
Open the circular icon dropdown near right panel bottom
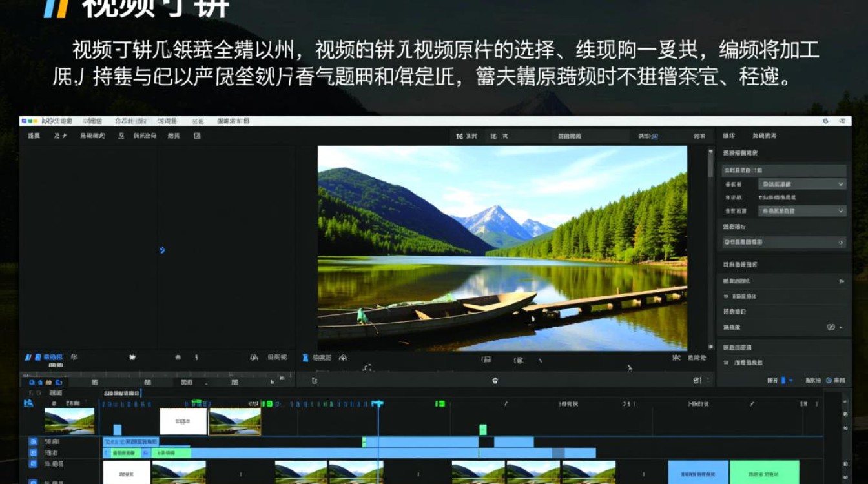pyautogui.click(x=835, y=328)
